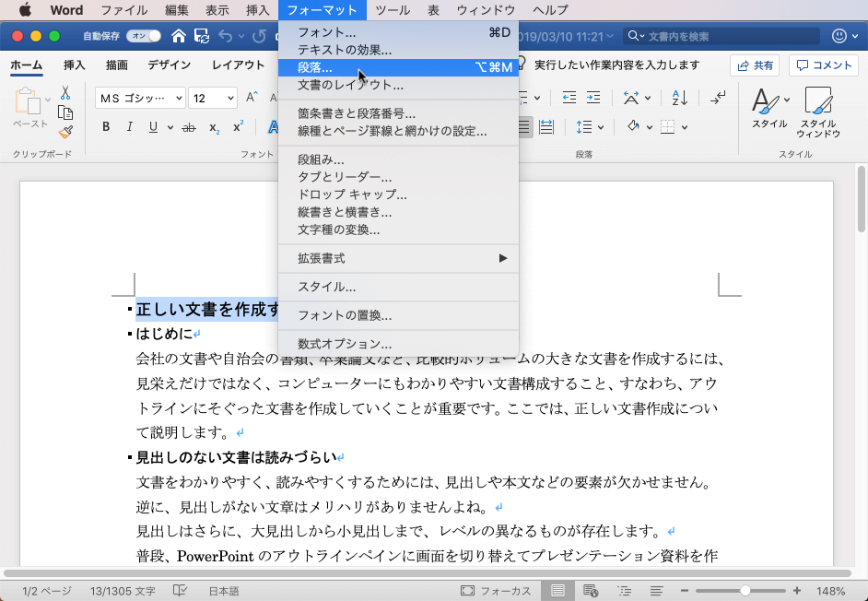The image size is (868, 601).
Task: Toggle strikethrough formatting
Action: pos(189,127)
